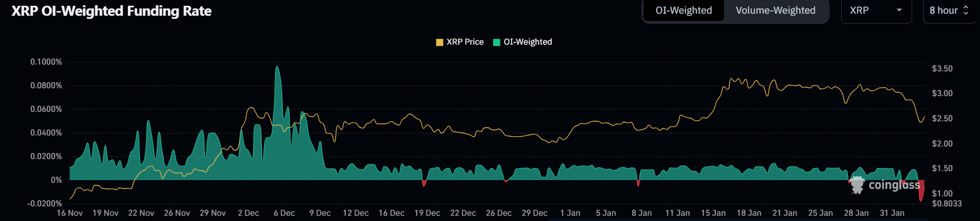Open the 8 hour interval selector
The width and height of the screenshot is (980, 221).
950,10
